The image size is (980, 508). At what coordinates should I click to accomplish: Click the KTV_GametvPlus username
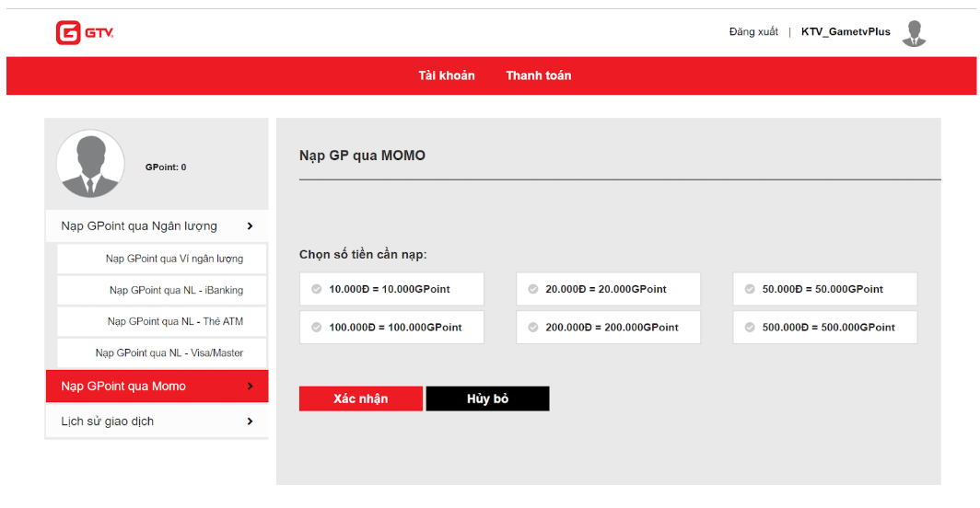846,32
